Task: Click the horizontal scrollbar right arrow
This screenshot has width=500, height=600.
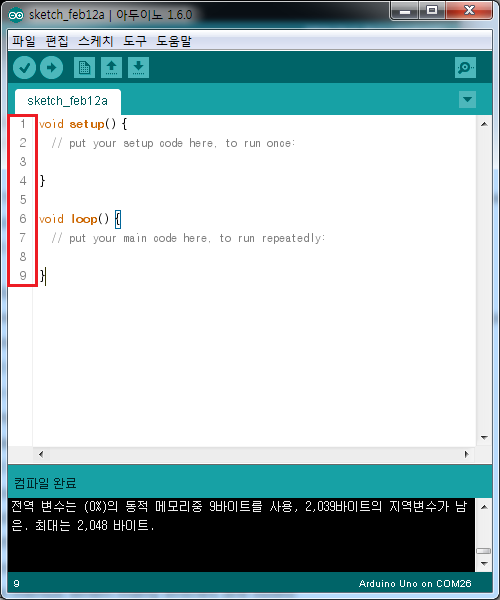Action: pyautogui.click(x=466, y=454)
